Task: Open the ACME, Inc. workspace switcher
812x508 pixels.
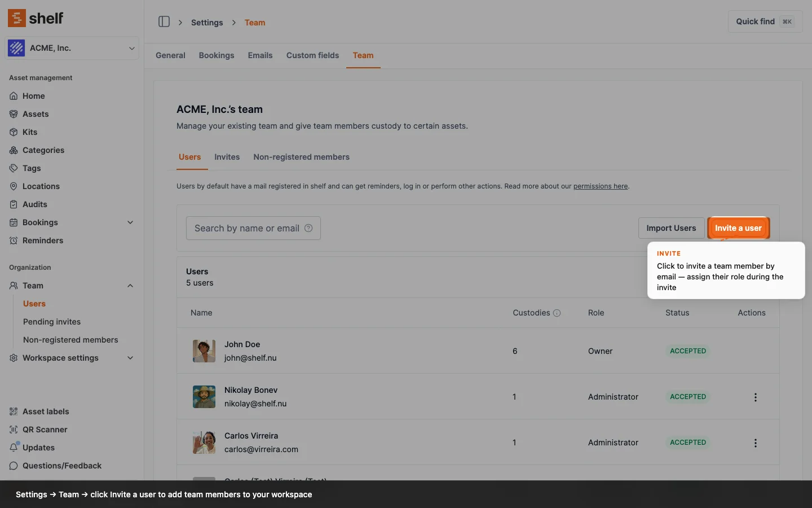Action: point(72,48)
